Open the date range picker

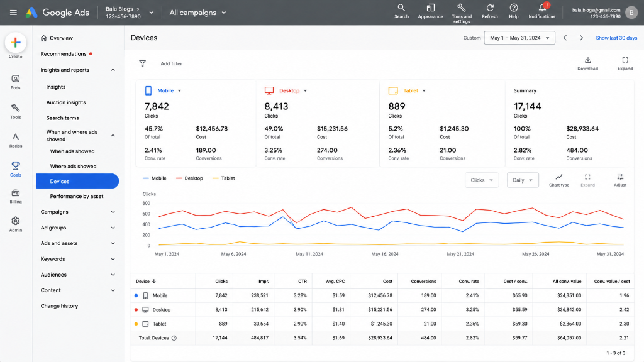pyautogui.click(x=519, y=38)
